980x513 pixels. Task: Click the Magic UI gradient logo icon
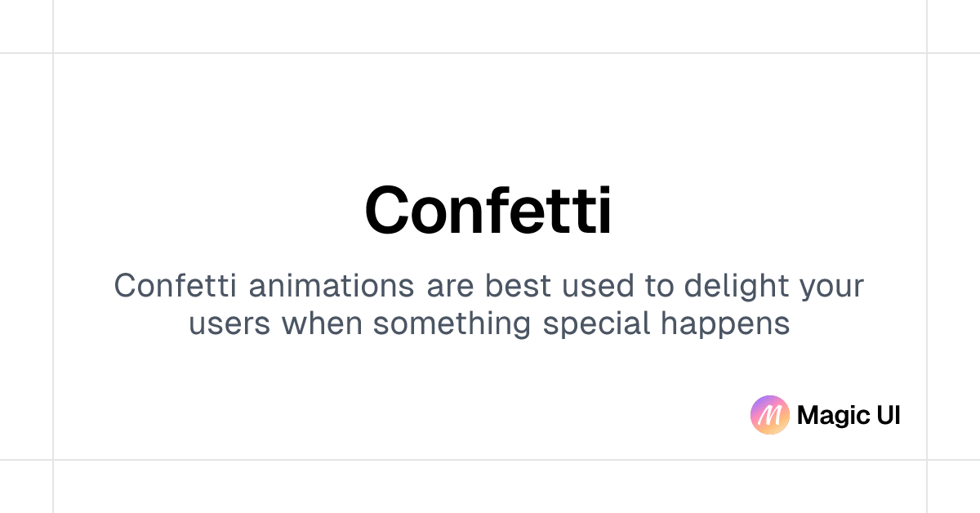click(769, 415)
